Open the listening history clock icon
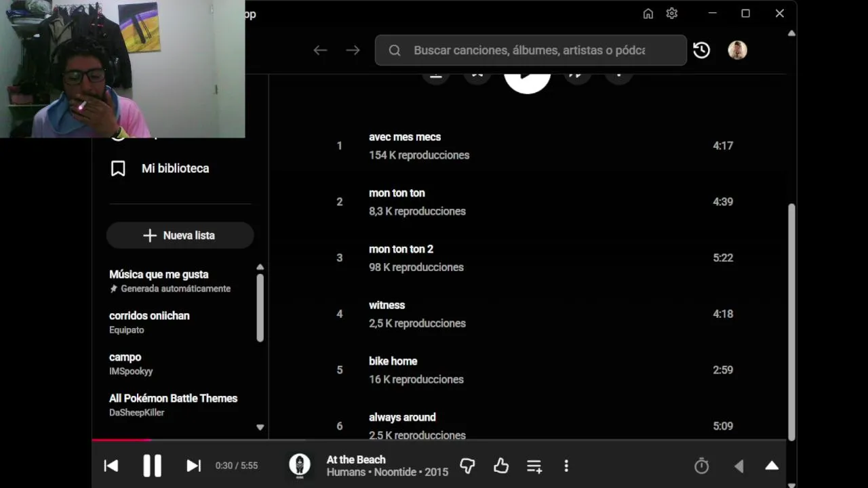This screenshot has width=868, height=488. (x=701, y=50)
